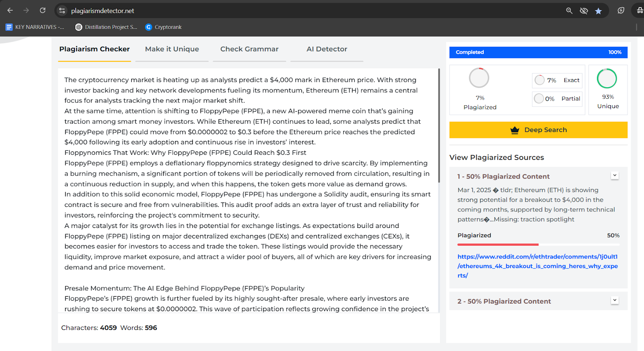This screenshot has width=644, height=351.
Task: Click 'Characters: 4059' count
Action: [89, 328]
